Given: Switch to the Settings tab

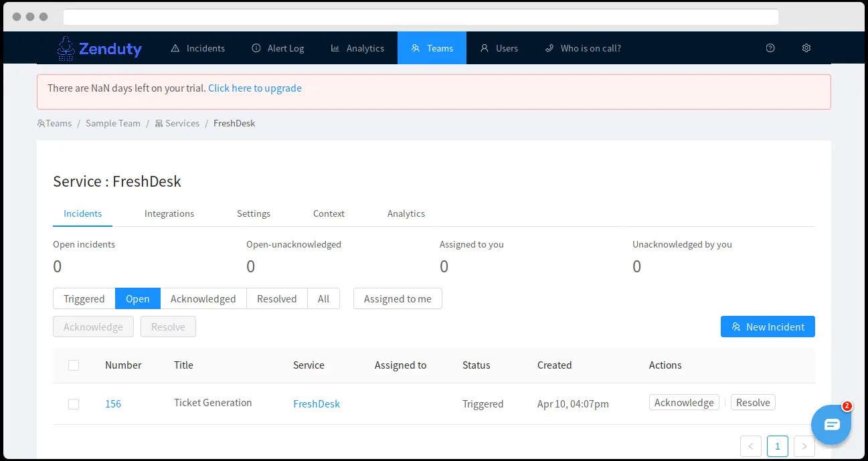Looking at the screenshot, I should 254,213.
